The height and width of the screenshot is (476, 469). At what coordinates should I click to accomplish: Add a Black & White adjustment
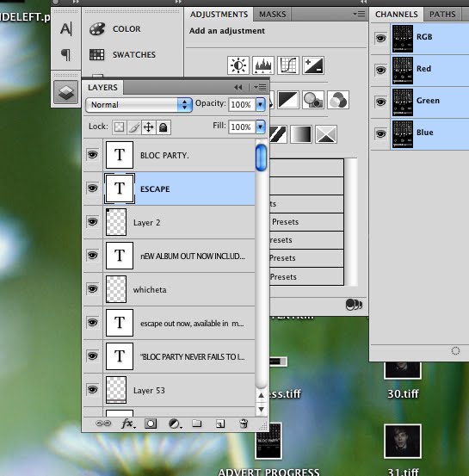click(288, 100)
